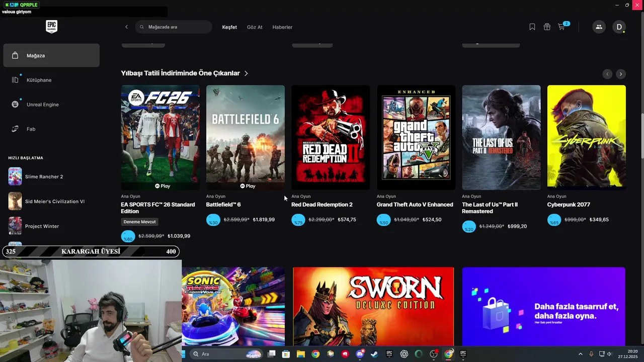Go back using the left chevron arrow
This screenshot has width=644, height=362.
[126, 27]
